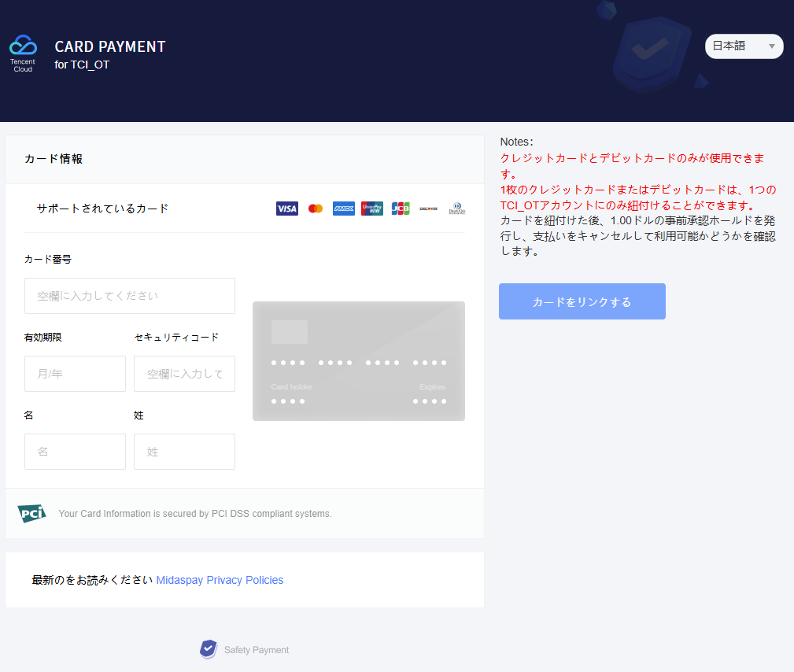Click the Discover card icon
This screenshot has width=794, height=672.
[x=428, y=209]
